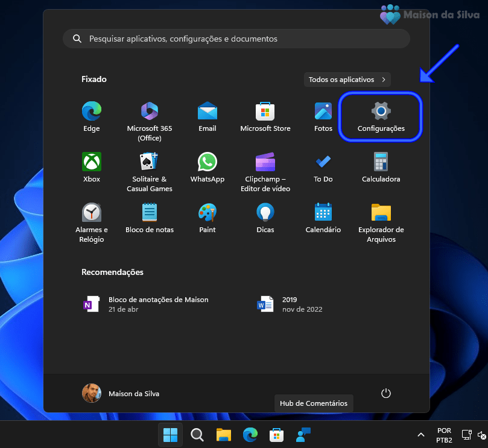The width and height of the screenshot is (488, 448).
Task: Open the taskbar search icon
Action: coord(197,435)
